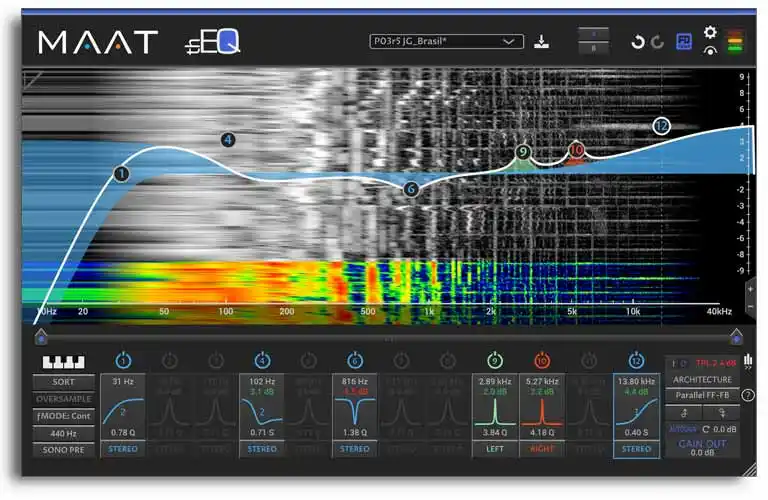Click the band 9 green bell shape

(495, 411)
